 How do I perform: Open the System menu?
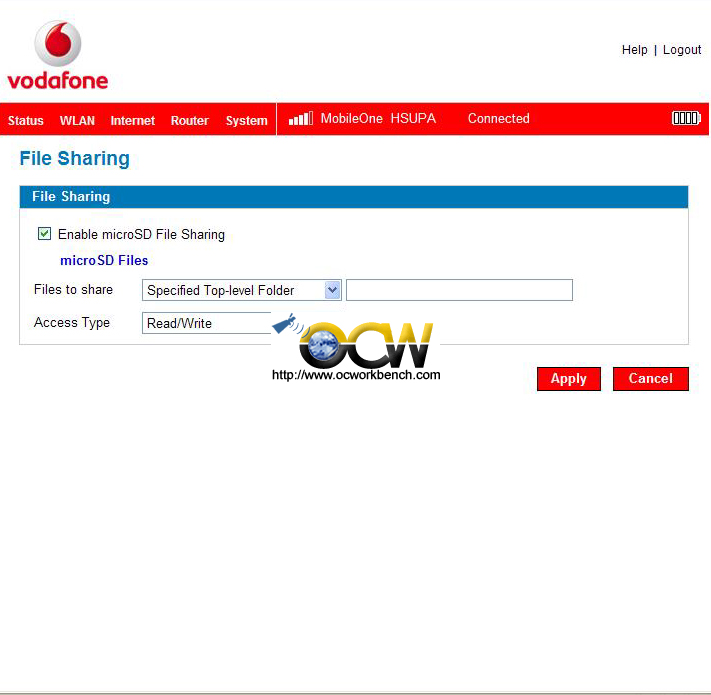(x=247, y=121)
